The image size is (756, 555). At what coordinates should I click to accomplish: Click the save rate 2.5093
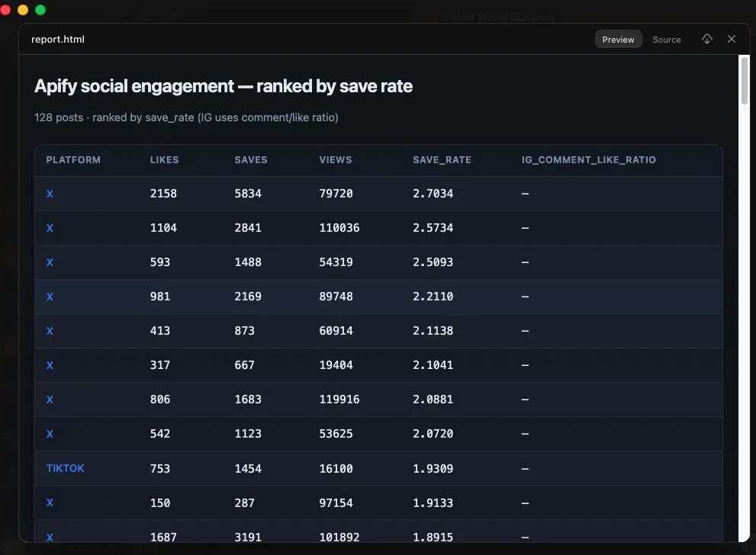(433, 262)
